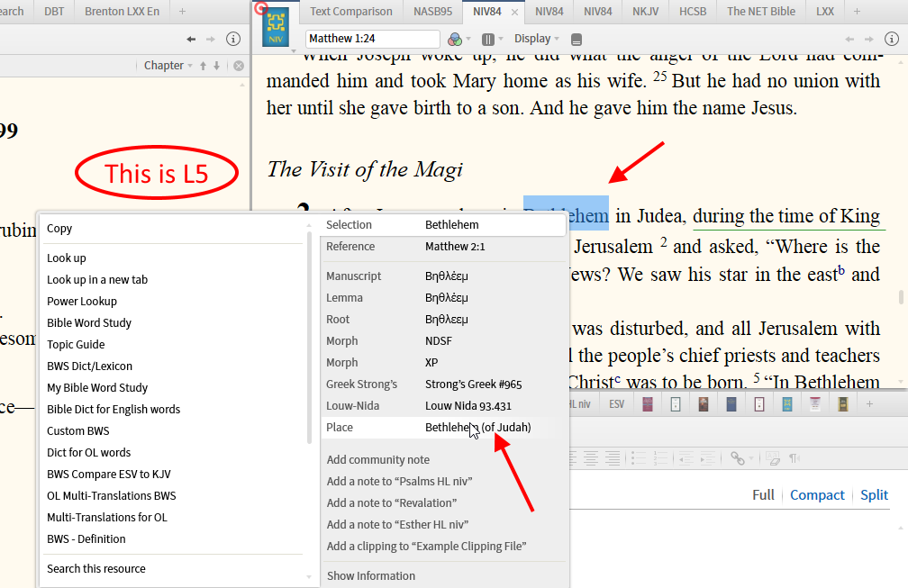The image size is (908, 588).
Task: Click Add community note
Action: coord(378,459)
